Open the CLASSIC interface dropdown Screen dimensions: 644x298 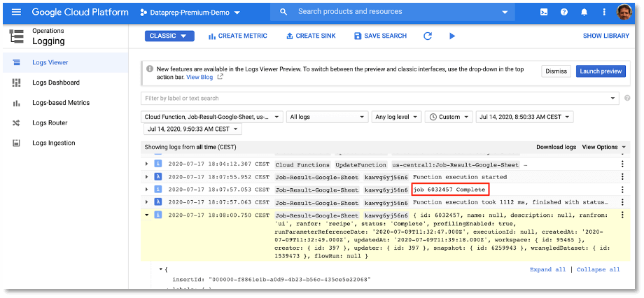click(x=169, y=36)
